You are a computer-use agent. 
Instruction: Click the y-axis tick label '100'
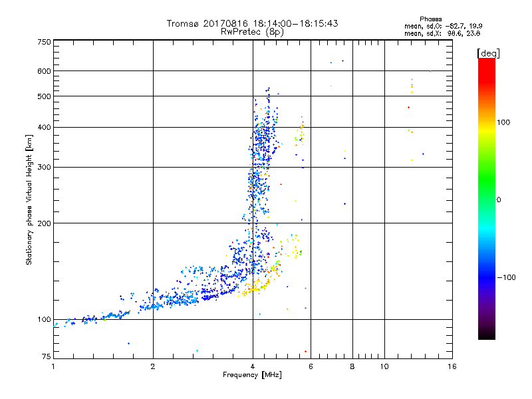(45, 320)
